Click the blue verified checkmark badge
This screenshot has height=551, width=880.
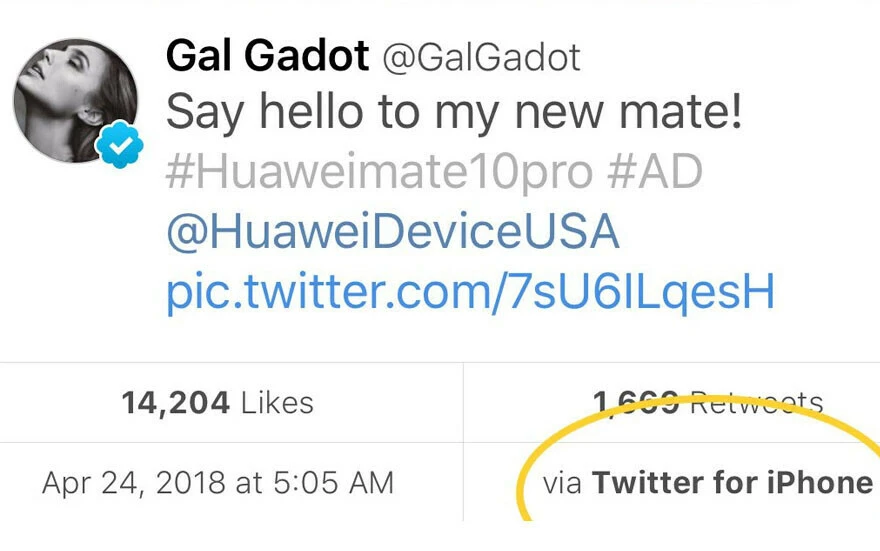click(120, 148)
